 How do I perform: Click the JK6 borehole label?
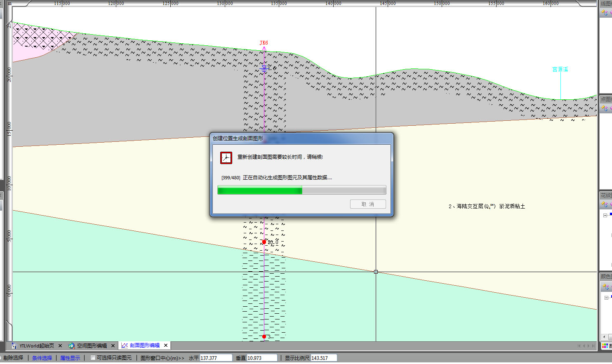[264, 43]
